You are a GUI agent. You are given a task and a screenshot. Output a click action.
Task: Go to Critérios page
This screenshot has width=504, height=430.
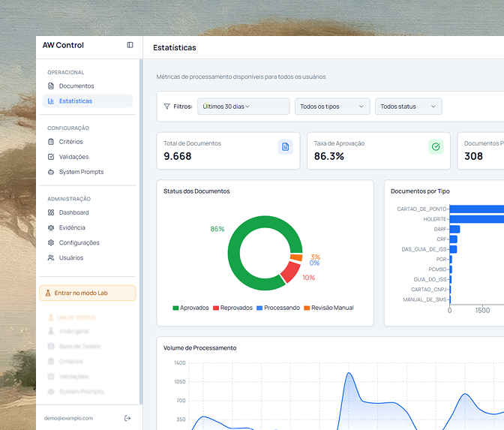[88, 142]
